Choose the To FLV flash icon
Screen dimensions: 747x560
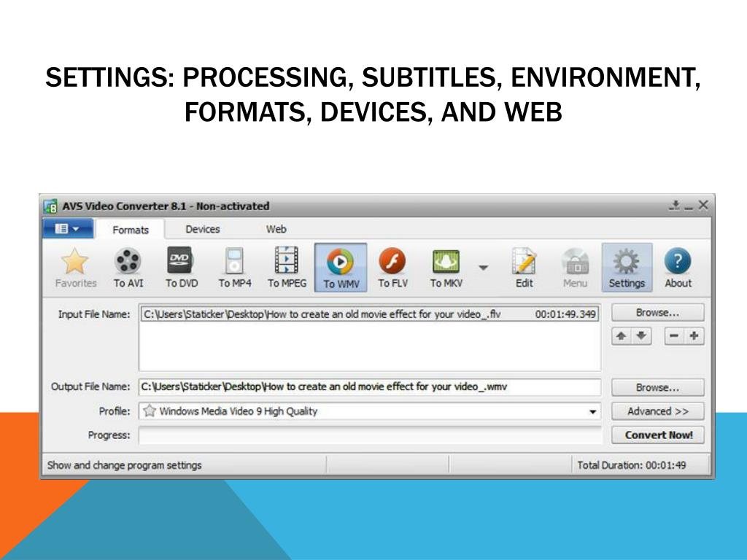(392, 267)
